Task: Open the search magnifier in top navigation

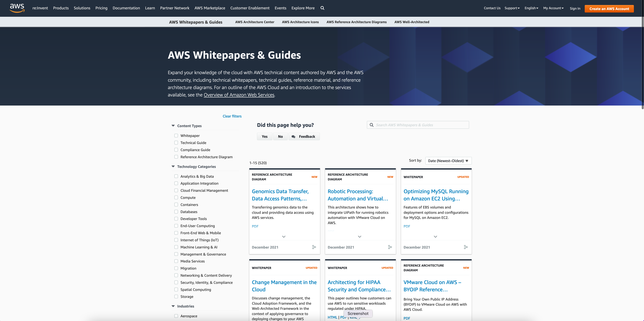Action: point(323,8)
